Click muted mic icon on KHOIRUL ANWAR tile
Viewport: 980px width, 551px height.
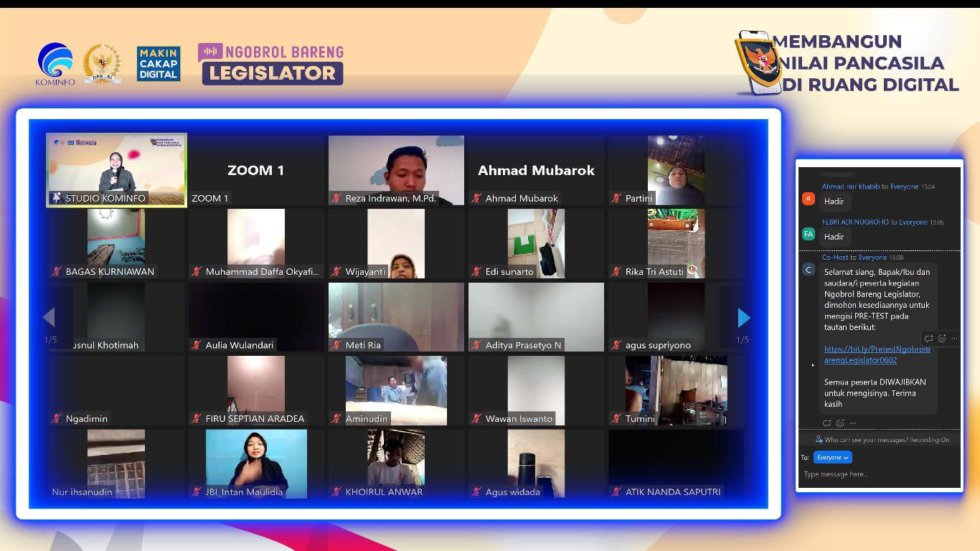(x=336, y=492)
